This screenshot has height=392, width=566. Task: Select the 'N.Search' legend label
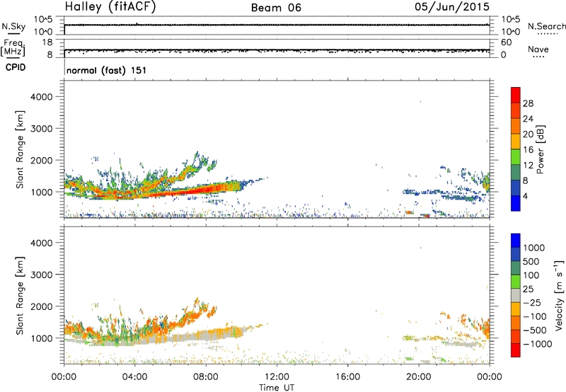(x=547, y=26)
